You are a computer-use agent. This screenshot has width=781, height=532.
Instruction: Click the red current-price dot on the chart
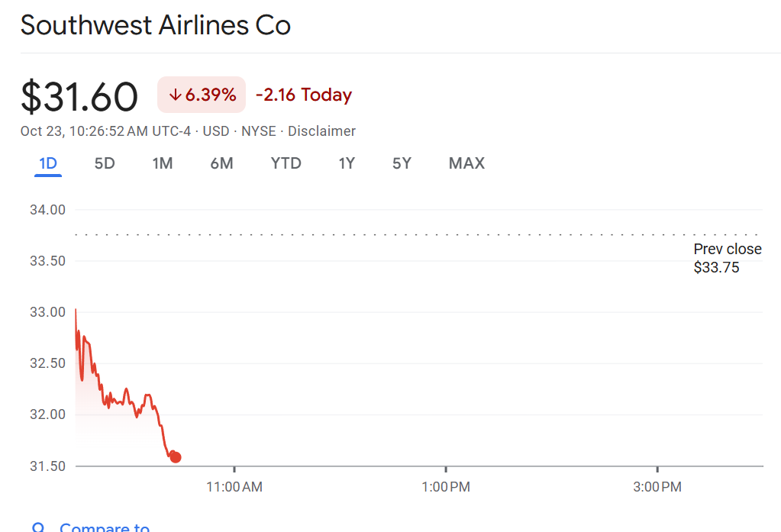point(176,457)
